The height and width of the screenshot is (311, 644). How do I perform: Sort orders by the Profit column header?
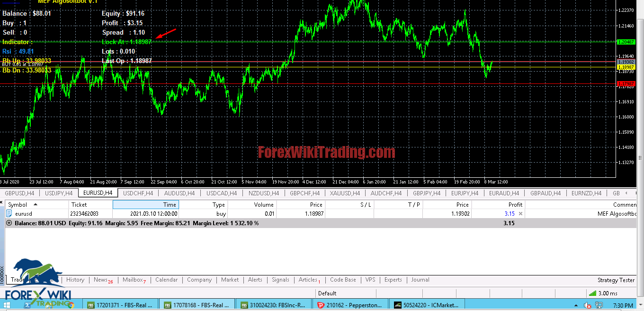[x=499, y=205]
